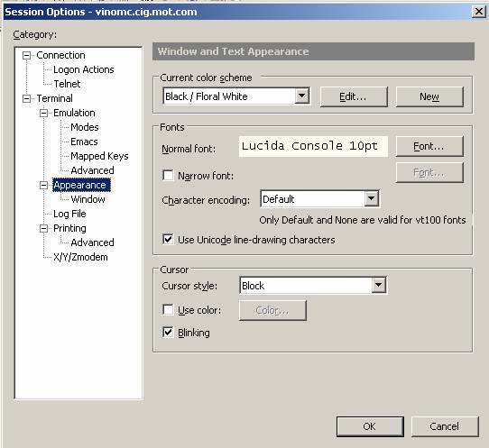
Task: Click the Lucida Console 10pt font preview
Action: click(x=313, y=146)
